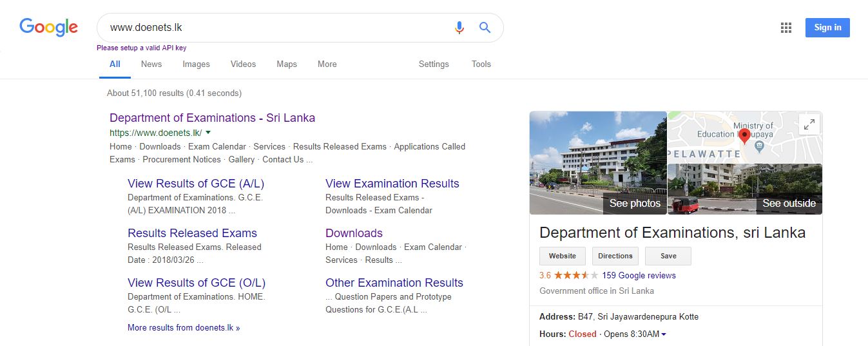
Task: Open the Tools menu
Action: [x=481, y=64]
